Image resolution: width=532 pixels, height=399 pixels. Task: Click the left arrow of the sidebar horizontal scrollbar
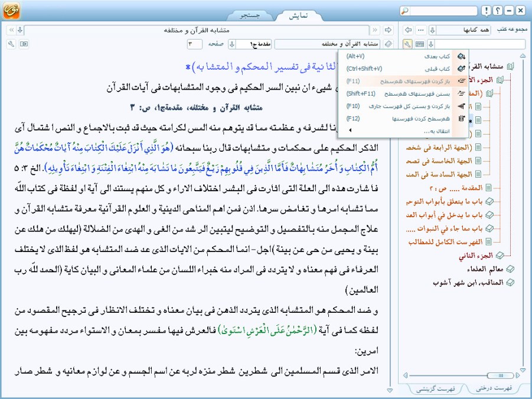tap(405, 375)
